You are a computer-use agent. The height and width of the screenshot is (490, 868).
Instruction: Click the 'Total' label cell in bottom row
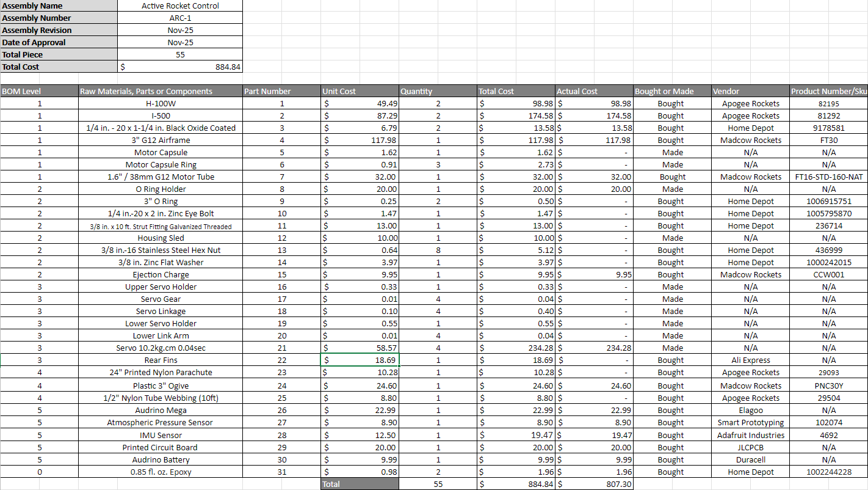(x=360, y=484)
